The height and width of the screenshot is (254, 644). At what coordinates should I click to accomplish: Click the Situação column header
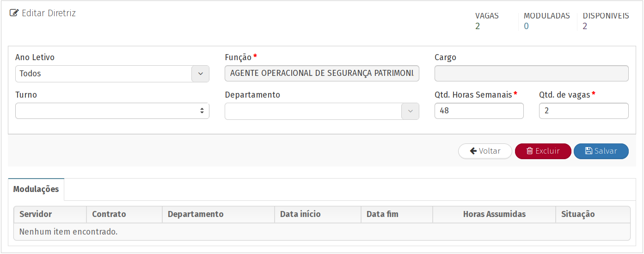(578, 214)
